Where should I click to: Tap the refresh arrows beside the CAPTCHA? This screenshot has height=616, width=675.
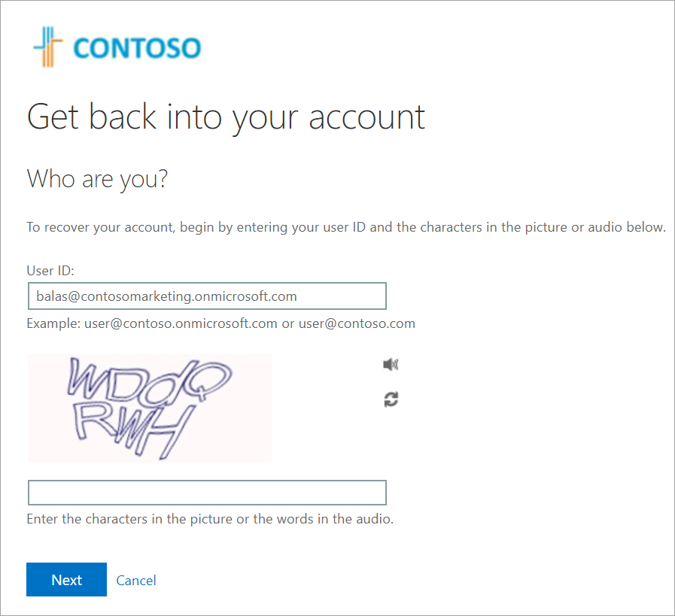pyautogui.click(x=391, y=399)
